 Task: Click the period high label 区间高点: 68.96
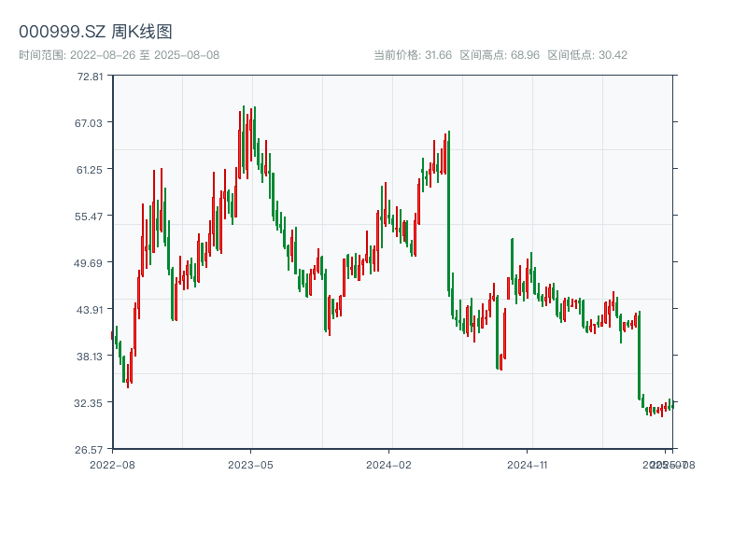tap(500, 55)
